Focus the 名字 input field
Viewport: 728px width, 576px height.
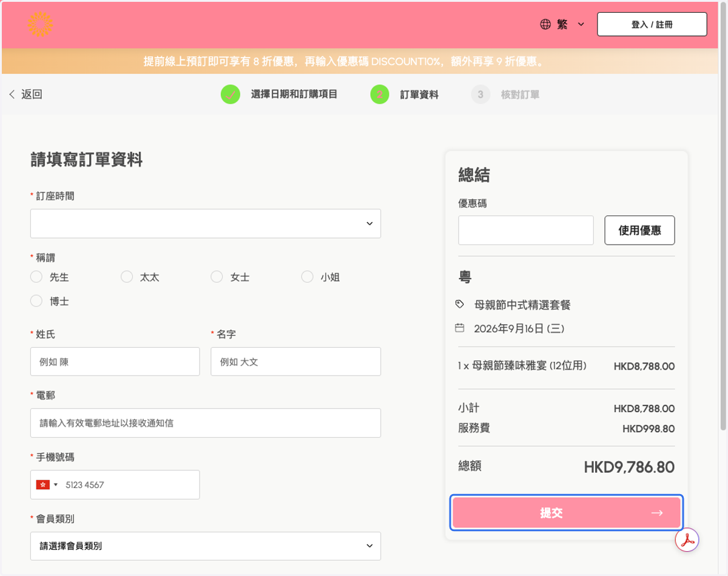point(296,362)
